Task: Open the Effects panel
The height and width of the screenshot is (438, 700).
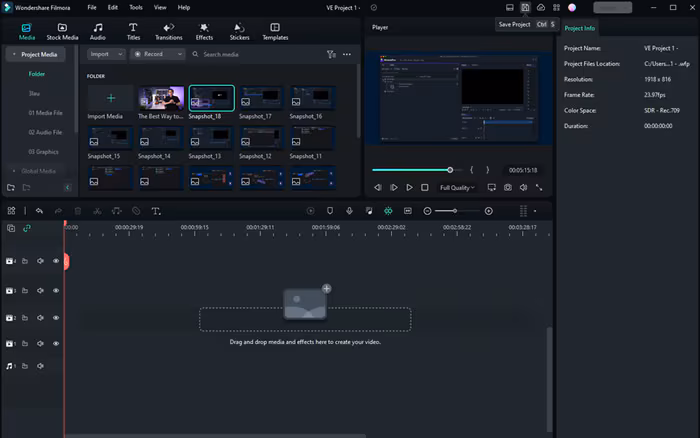Action: click(204, 30)
